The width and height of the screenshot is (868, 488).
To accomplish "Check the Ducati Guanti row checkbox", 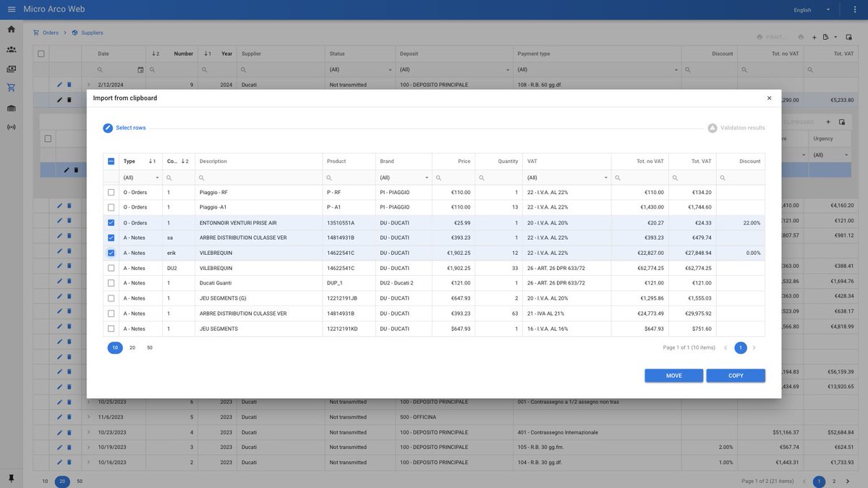I will pos(111,283).
